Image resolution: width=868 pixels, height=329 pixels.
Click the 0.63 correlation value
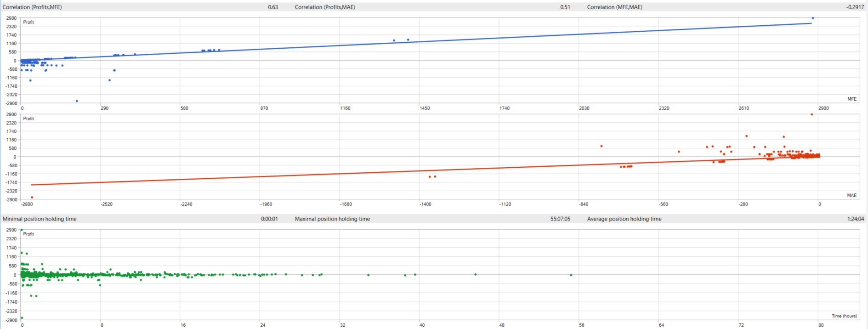[x=273, y=7]
